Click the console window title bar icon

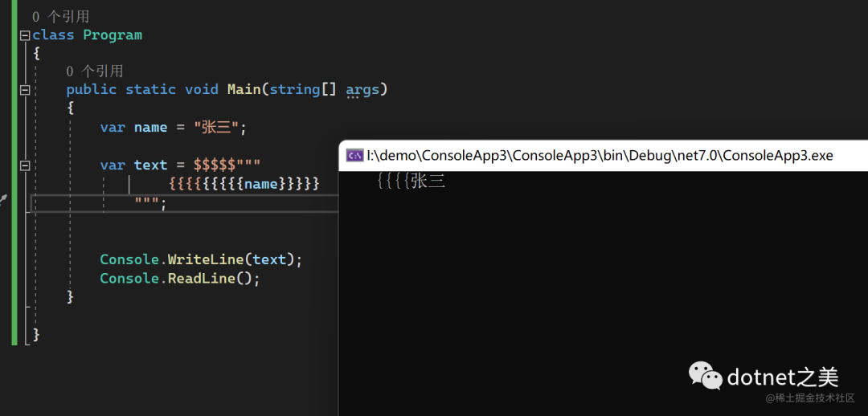point(354,155)
